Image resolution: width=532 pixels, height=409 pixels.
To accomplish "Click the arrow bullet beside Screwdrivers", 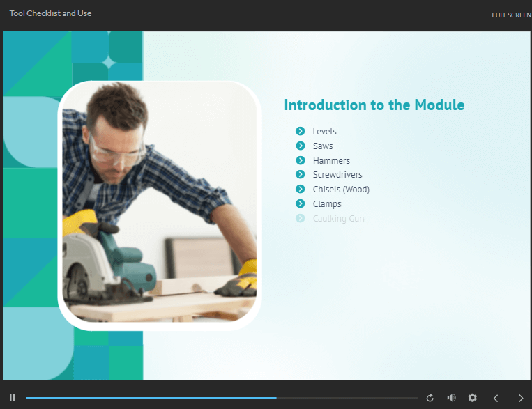I will (x=301, y=174).
